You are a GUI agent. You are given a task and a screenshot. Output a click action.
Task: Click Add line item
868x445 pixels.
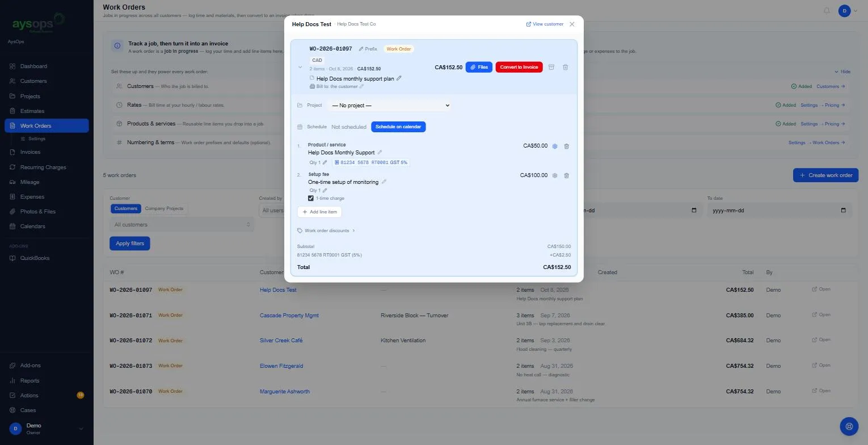point(319,212)
